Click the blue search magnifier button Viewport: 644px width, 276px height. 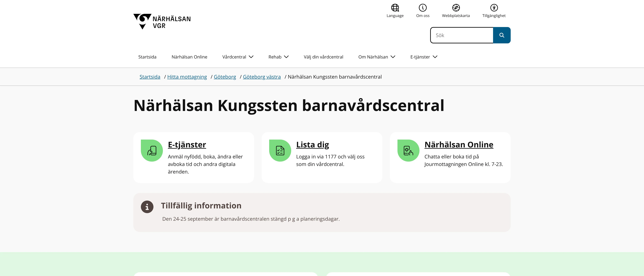502,35
